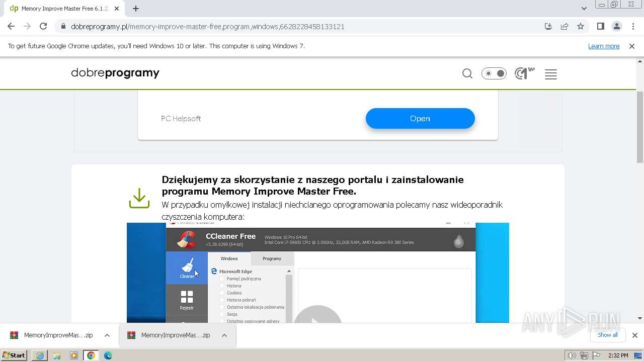Image resolution: width=644 pixels, height=362 pixels.
Task: Select the Programy tab in CCleaner video
Action: point(272,258)
